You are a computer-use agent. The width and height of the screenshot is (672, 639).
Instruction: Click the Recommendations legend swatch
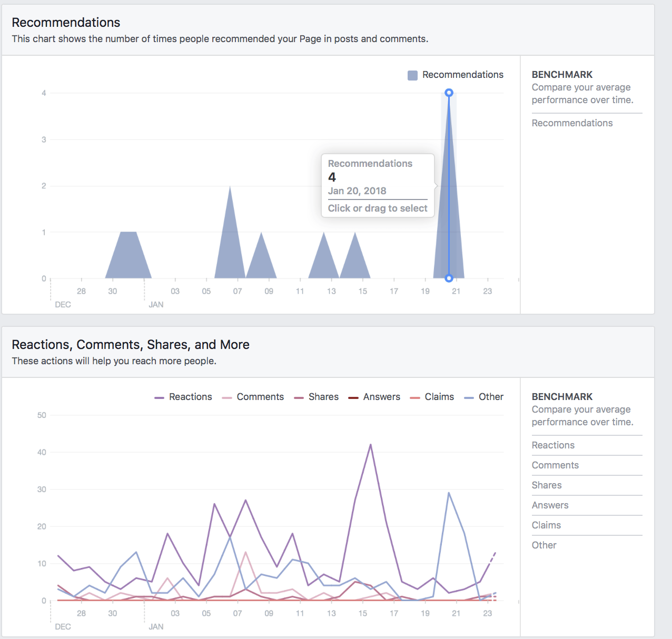[x=412, y=75]
